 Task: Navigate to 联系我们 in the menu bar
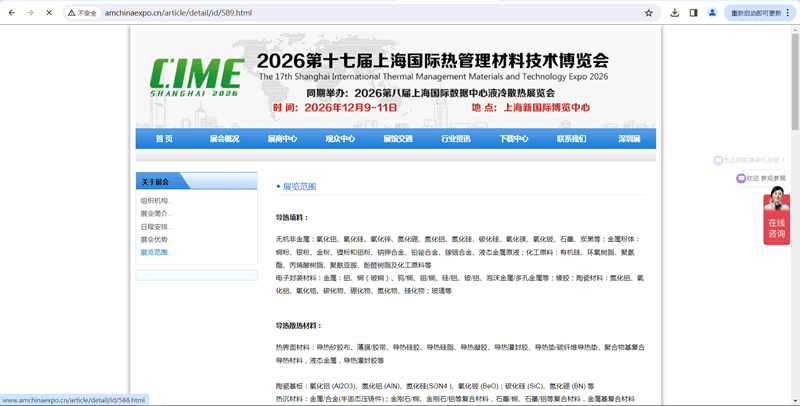[x=572, y=139]
